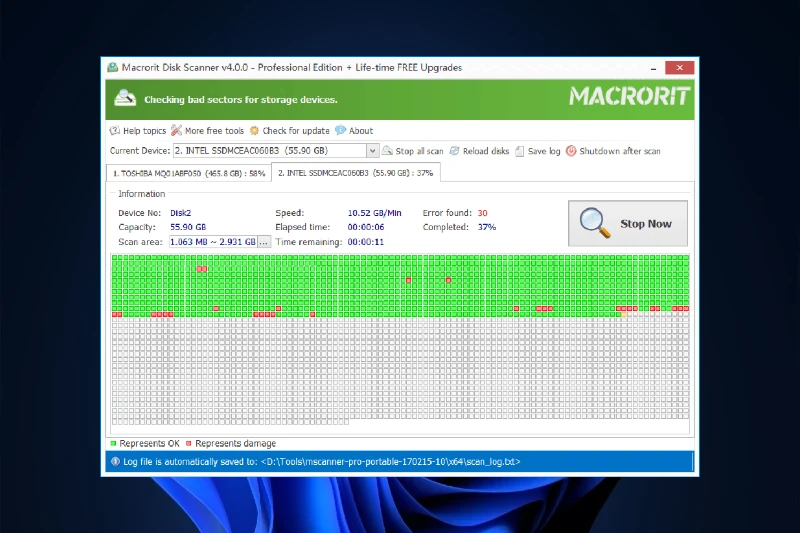Viewport: 800px width, 533px height.
Task: Click Stop all scan
Action: click(x=419, y=151)
